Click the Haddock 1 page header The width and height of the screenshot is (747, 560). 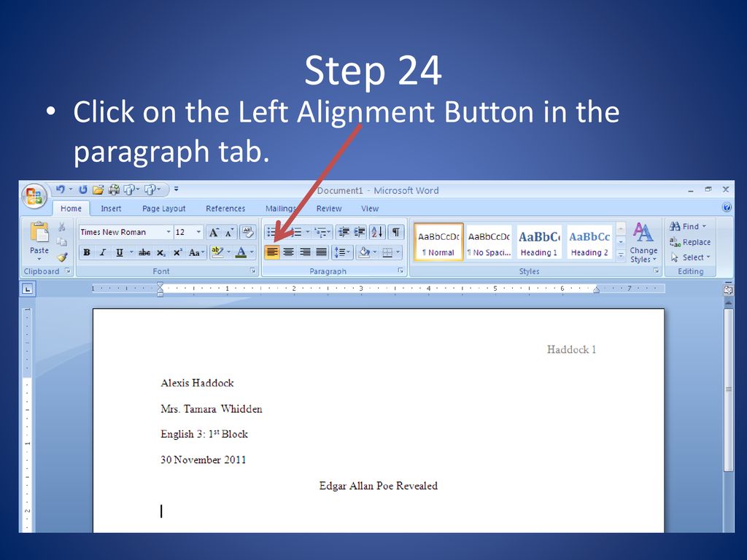[571, 349]
